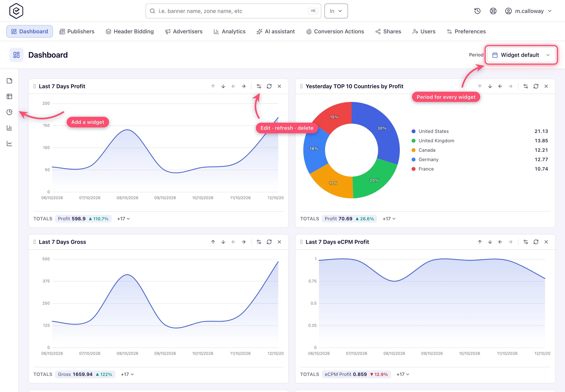Image resolution: width=565 pixels, height=392 pixels.
Task: Expand +17 totals in Last 7 Days Gross
Action: (127, 374)
